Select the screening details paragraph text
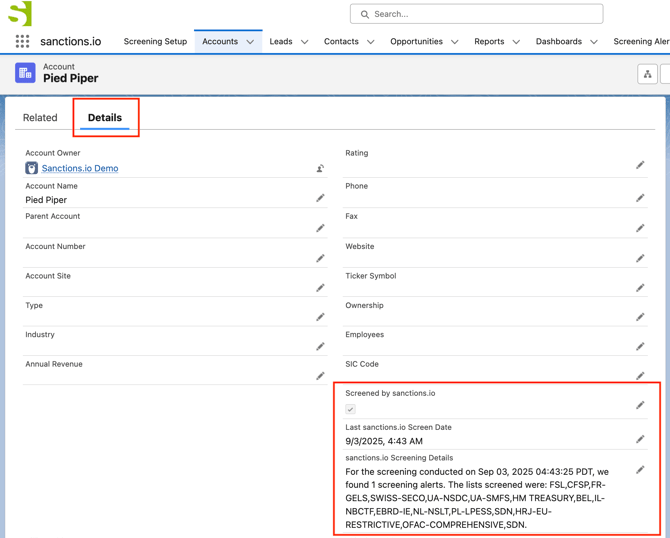This screenshot has height=538, width=670. tap(477, 498)
